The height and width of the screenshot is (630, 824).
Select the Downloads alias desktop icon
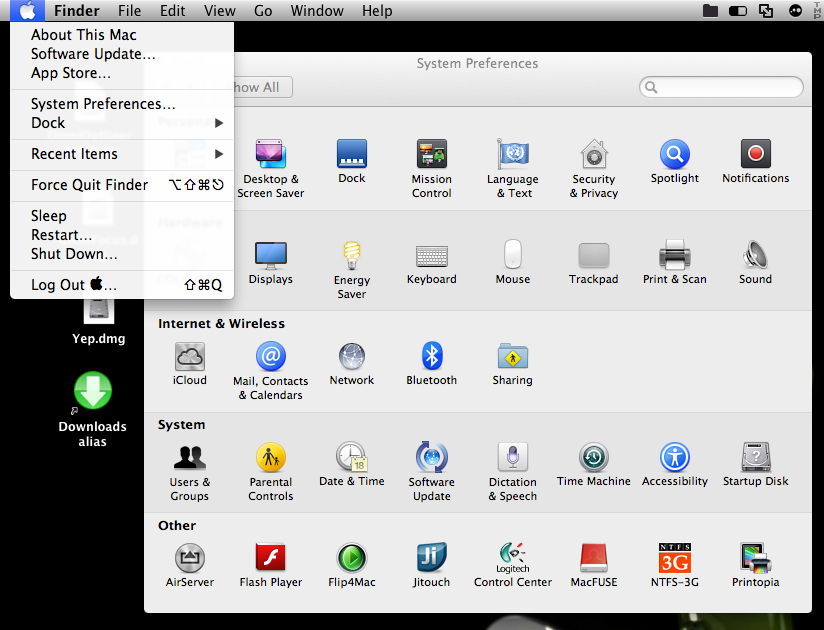[x=92, y=409]
